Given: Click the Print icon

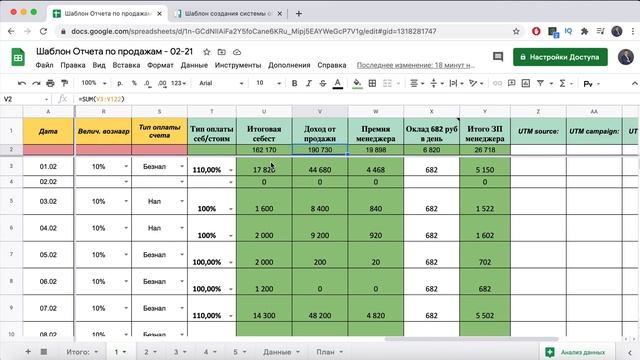Looking at the screenshot, I should click(x=50, y=83).
